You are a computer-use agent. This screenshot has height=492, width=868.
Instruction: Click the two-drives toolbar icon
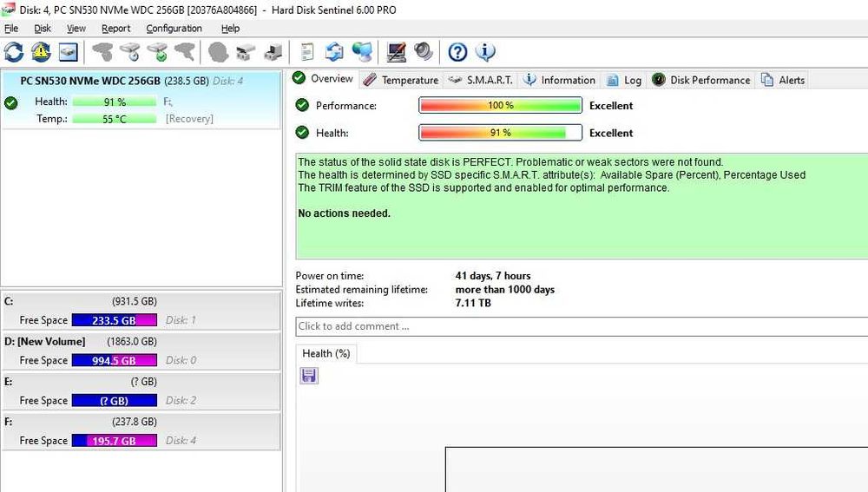point(246,53)
